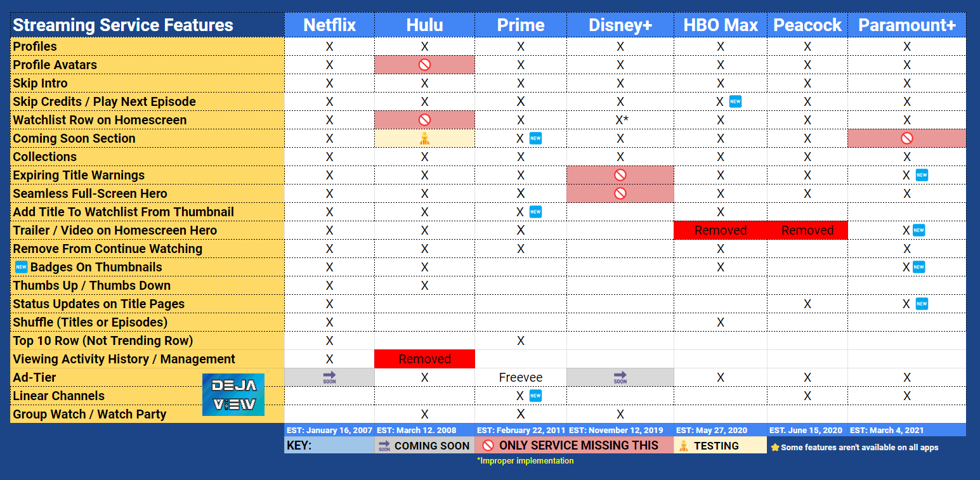Screen dimensions: 980x480
Task: Click the prohibited icon in Disney+ Seamless Full-Screen Hero cell
Action: (620, 193)
